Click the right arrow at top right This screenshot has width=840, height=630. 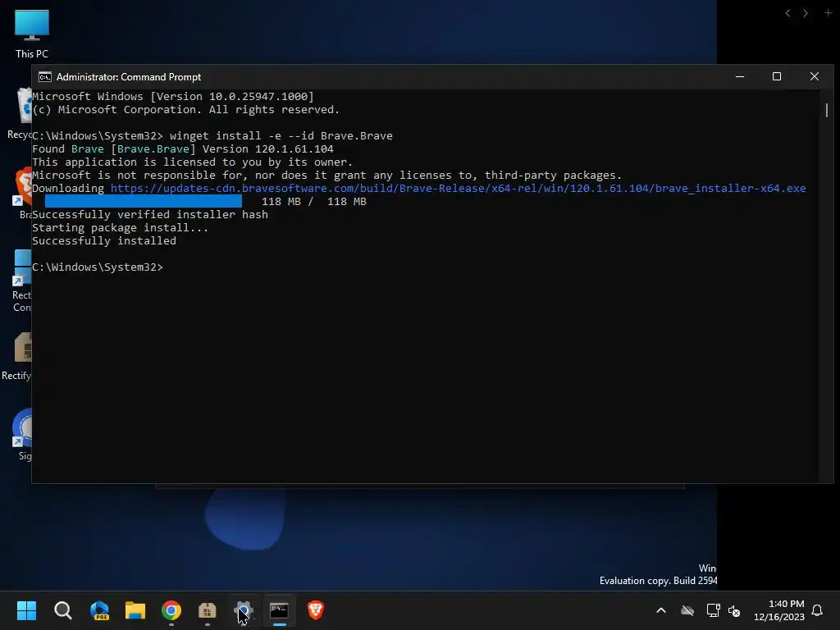pos(806,13)
